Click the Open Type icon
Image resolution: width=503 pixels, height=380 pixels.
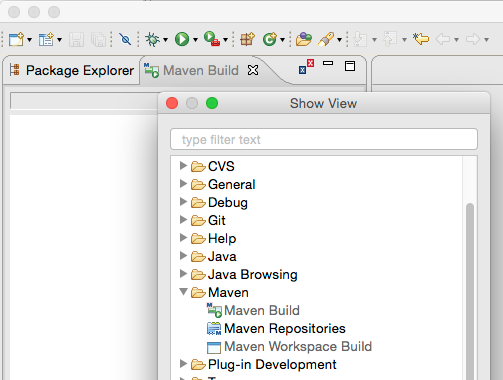(x=304, y=39)
